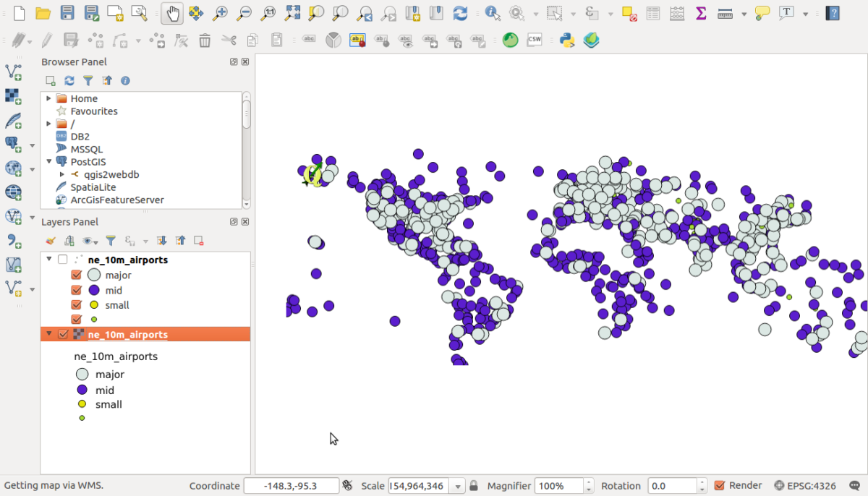Click Filter Legend icon in Layers Panel
Viewport: 868px width, 496px height.
(111, 241)
